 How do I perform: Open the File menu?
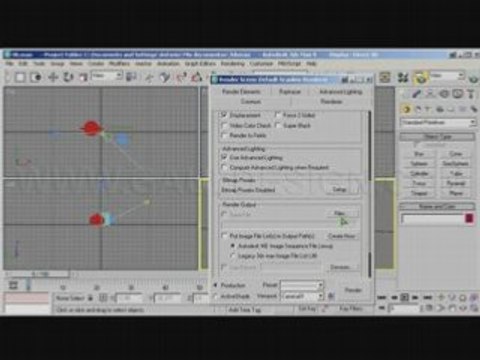9,63
